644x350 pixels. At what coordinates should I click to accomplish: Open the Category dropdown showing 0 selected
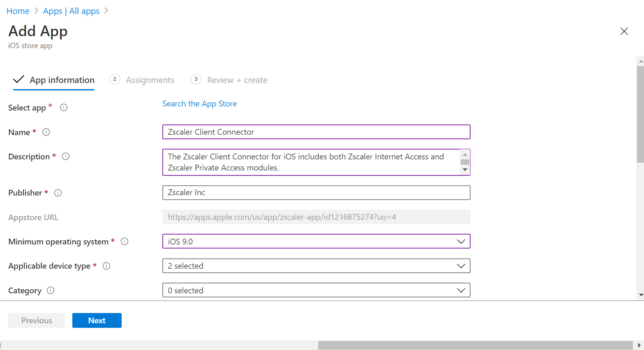pos(460,290)
